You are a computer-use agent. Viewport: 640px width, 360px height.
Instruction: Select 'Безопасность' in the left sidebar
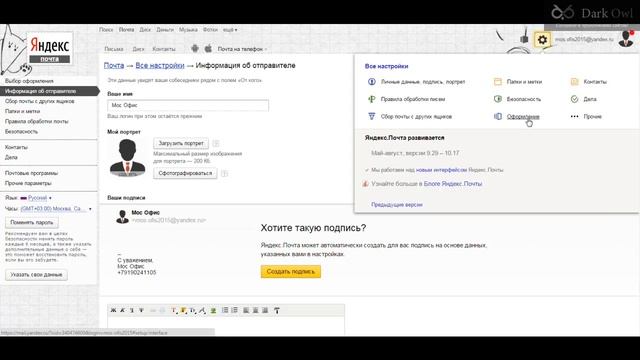point(21,131)
